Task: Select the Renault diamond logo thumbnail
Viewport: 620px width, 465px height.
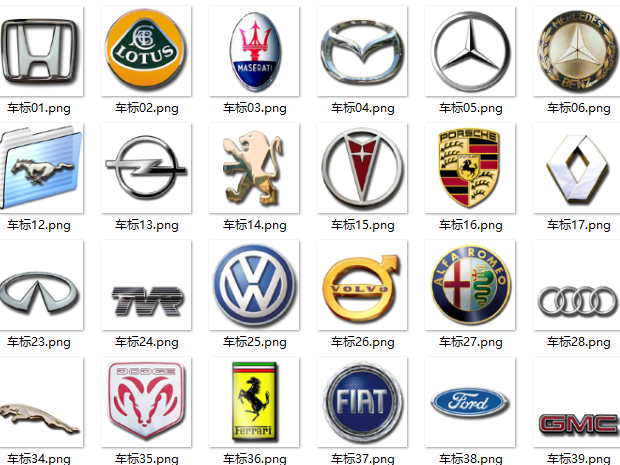Action: 577,168
